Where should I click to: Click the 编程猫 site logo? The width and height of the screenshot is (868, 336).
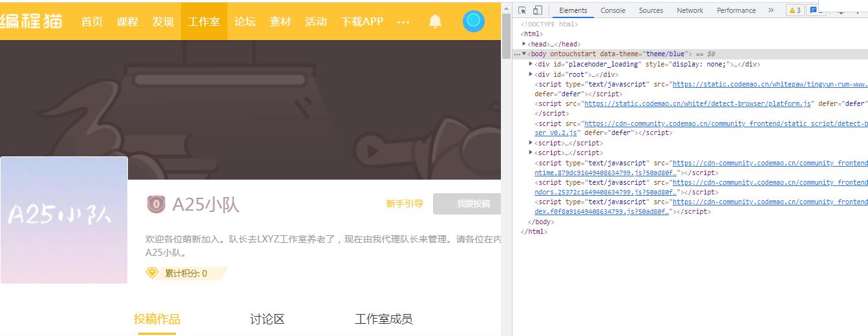(x=31, y=21)
